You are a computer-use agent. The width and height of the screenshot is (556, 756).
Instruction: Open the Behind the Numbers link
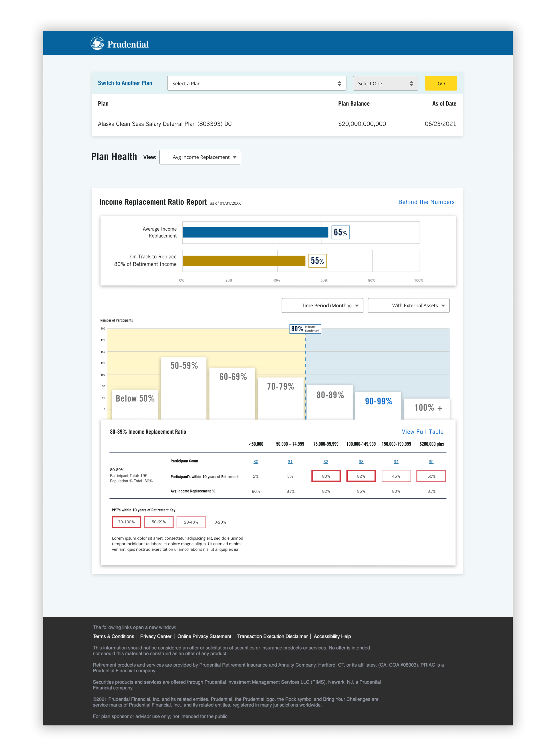(426, 202)
